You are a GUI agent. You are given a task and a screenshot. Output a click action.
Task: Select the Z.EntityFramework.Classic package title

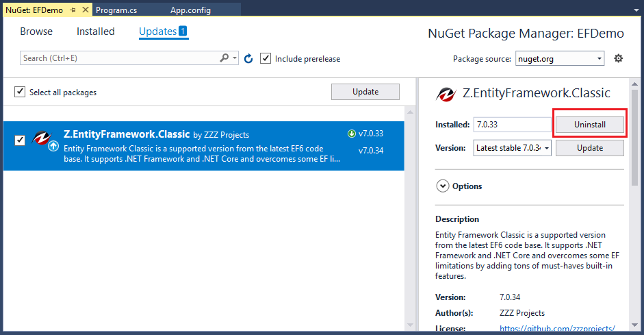coord(127,134)
